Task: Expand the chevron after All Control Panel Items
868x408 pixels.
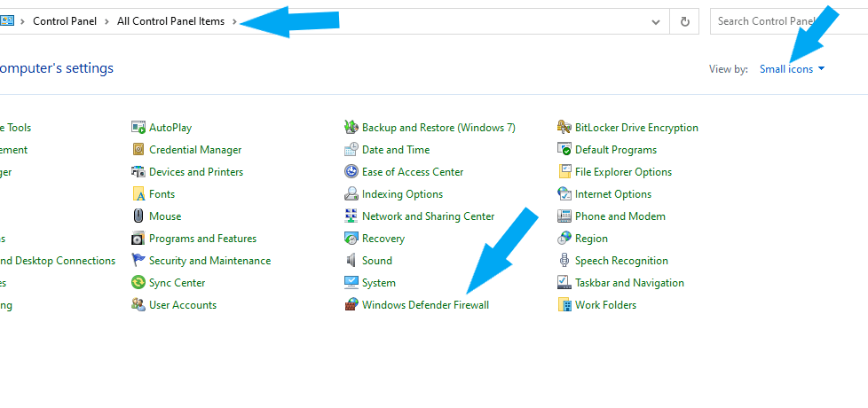Action: click(234, 21)
